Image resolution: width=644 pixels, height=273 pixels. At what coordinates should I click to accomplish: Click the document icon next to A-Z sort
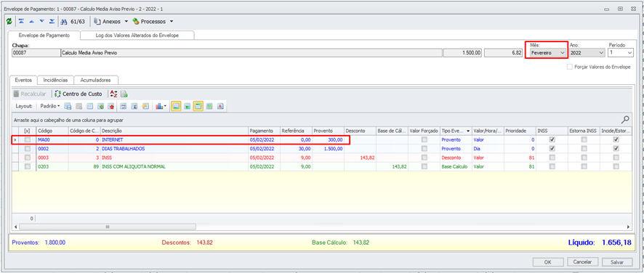click(124, 94)
